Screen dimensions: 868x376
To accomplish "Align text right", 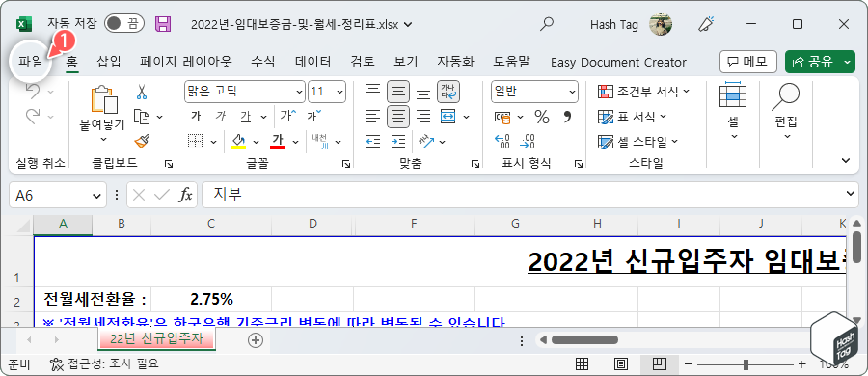I will click(423, 117).
